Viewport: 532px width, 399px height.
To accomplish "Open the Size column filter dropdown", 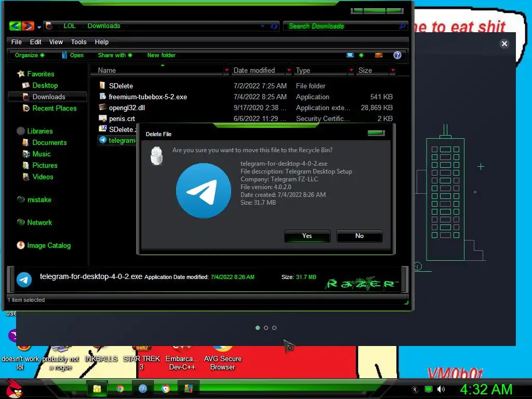I will (x=393, y=70).
